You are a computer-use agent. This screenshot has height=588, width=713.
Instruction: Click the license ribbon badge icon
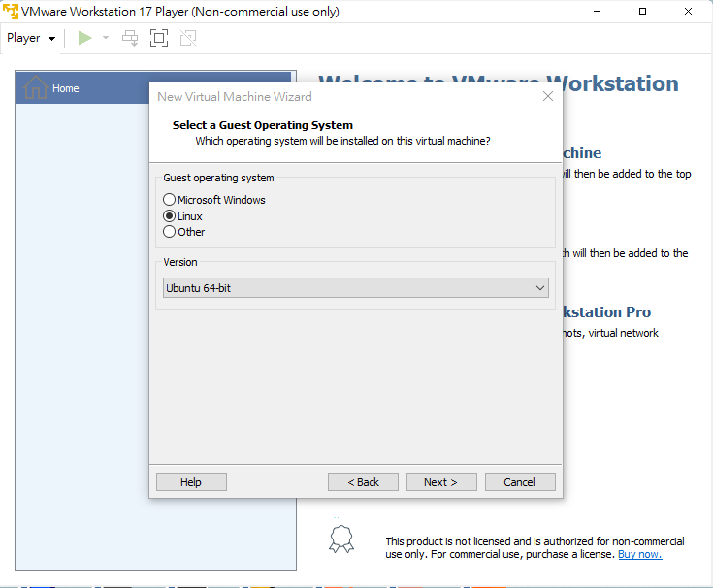(x=341, y=539)
